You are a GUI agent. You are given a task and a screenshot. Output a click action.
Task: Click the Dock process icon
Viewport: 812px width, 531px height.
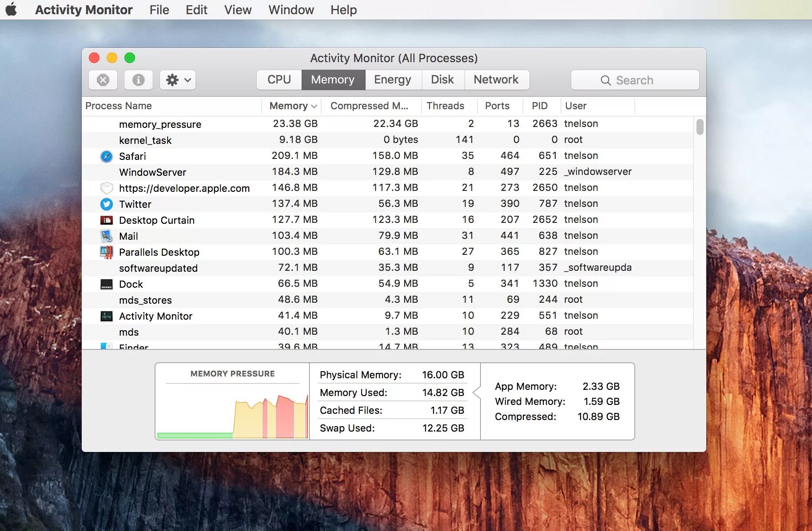(107, 284)
